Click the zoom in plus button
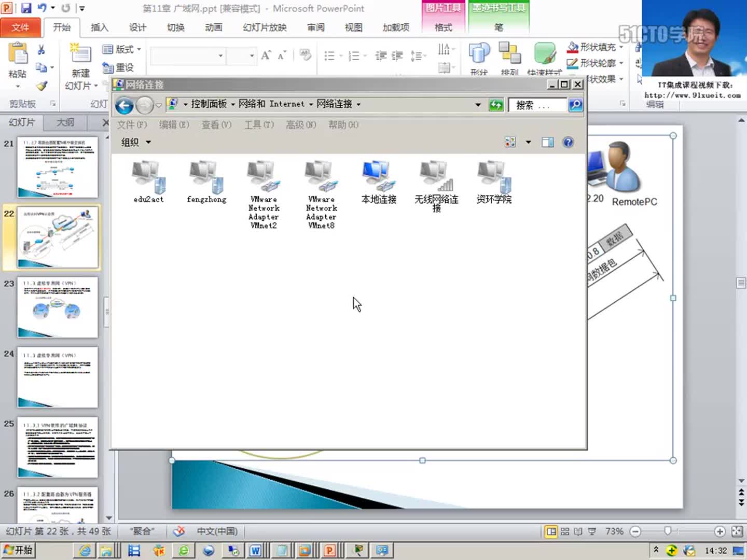 click(720, 531)
